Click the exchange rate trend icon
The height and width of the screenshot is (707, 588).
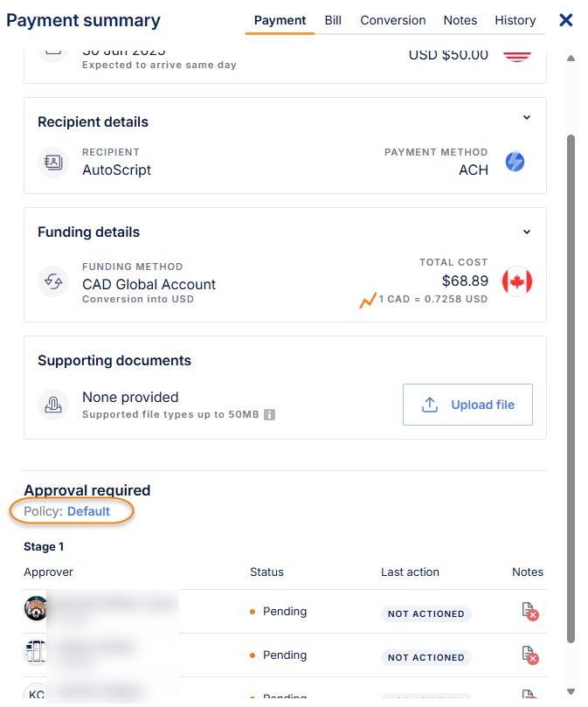click(368, 301)
